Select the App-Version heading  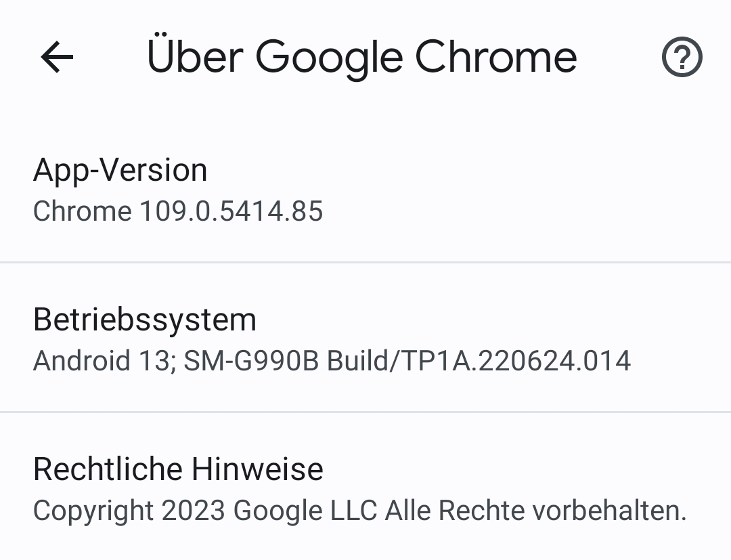[120, 170]
